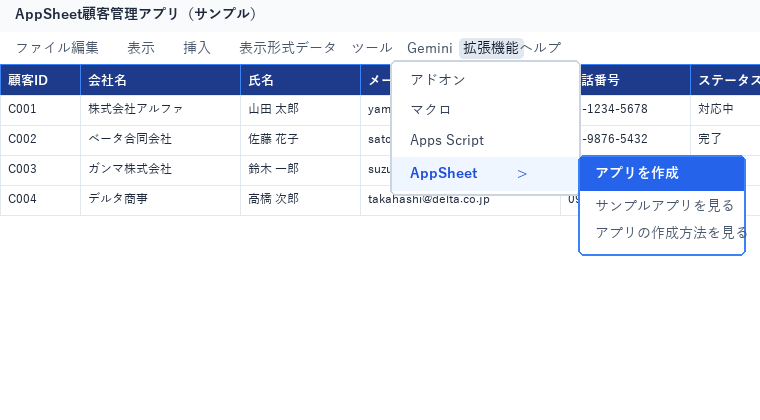Choose サンプルアプリを見る
Viewport: 760px width, 420px height.
(x=662, y=205)
